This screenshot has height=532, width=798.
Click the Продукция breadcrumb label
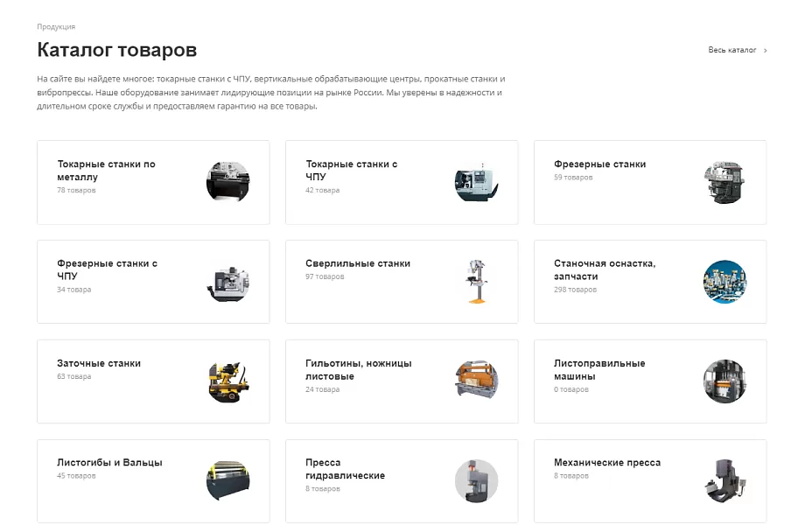tap(56, 26)
